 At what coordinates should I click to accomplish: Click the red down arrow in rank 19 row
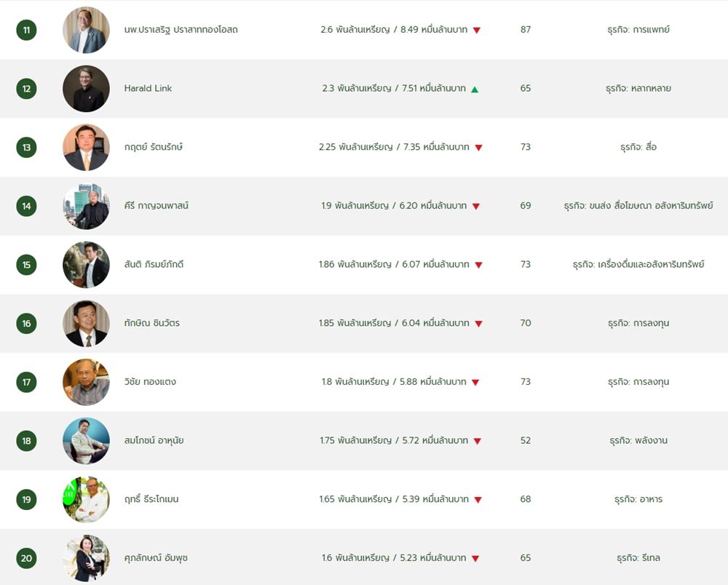(478, 500)
